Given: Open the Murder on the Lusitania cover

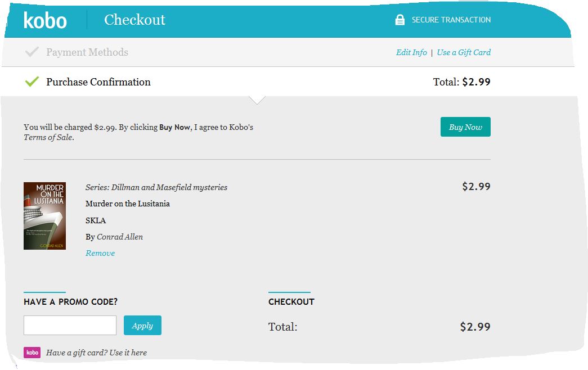Looking at the screenshot, I should click(x=44, y=216).
